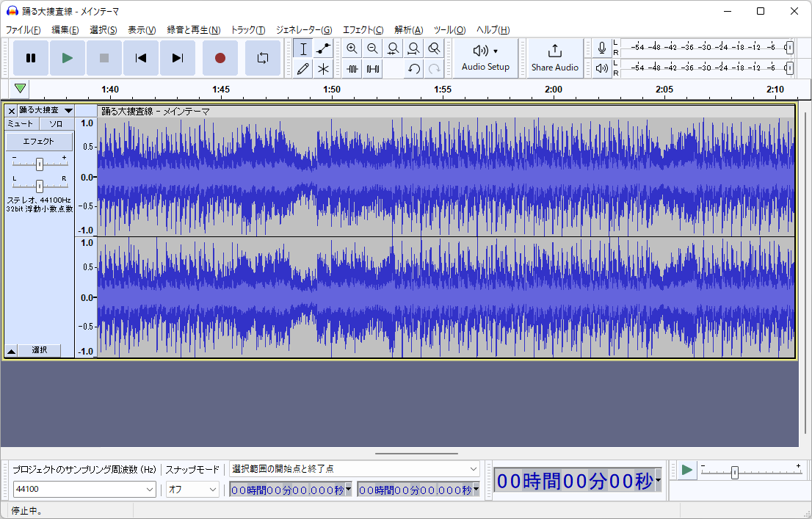Click the Zoom Out magnifier
Image resolution: width=812 pixels, height=519 pixels.
coord(372,48)
